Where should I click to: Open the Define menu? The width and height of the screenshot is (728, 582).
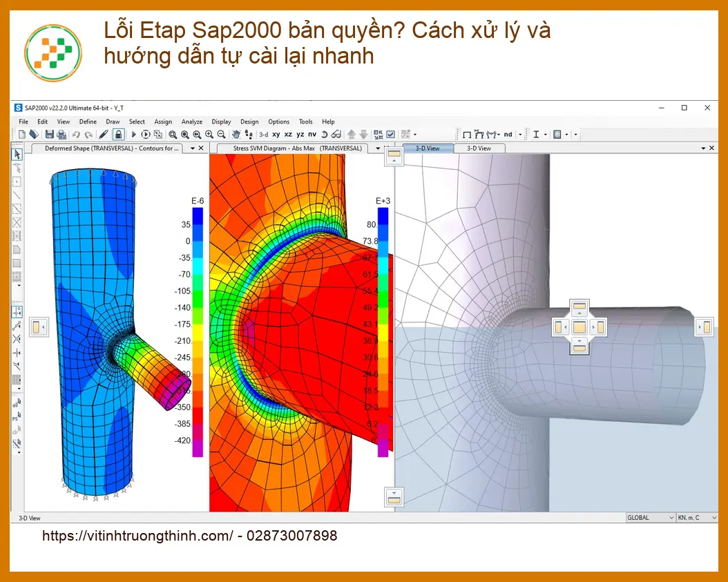pos(88,122)
